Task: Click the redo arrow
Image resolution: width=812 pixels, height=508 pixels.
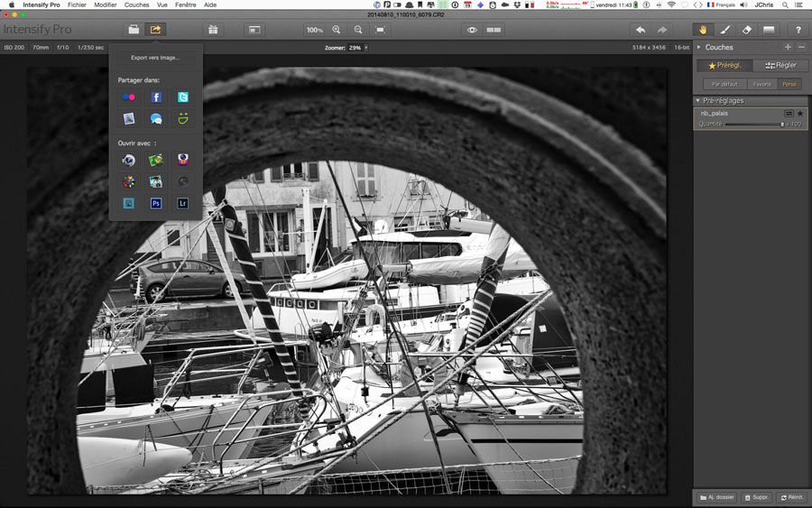Action: click(662, 30)
